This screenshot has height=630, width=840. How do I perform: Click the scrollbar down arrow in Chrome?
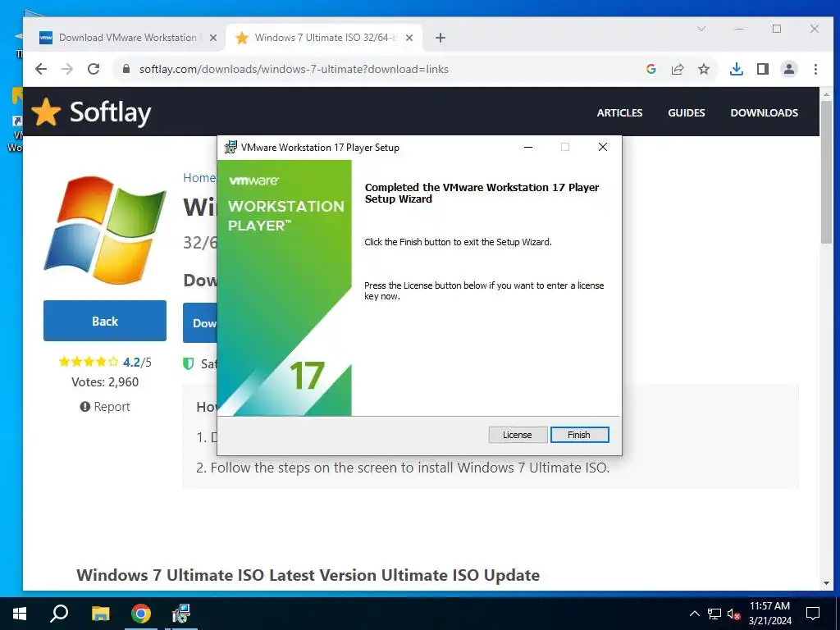point(826,583)
